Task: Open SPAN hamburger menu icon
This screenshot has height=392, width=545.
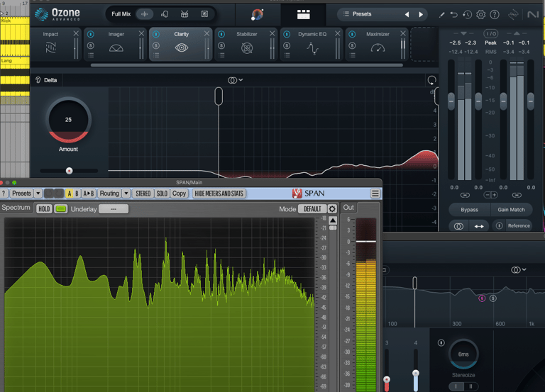Action: [x=375, y=194]
